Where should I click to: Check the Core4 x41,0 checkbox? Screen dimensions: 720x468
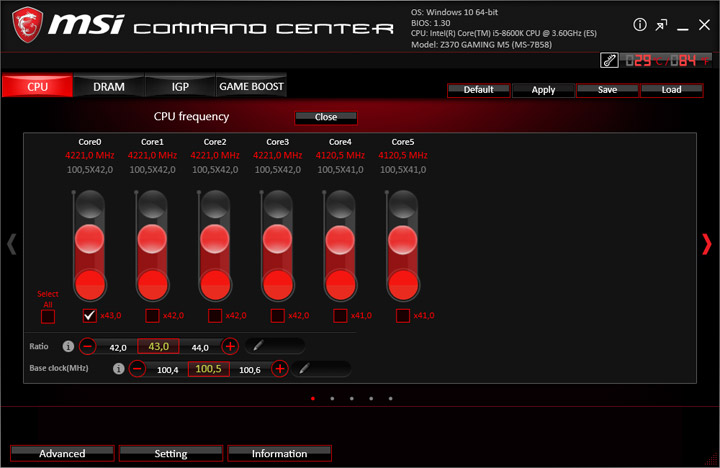(x=340, y=316)
